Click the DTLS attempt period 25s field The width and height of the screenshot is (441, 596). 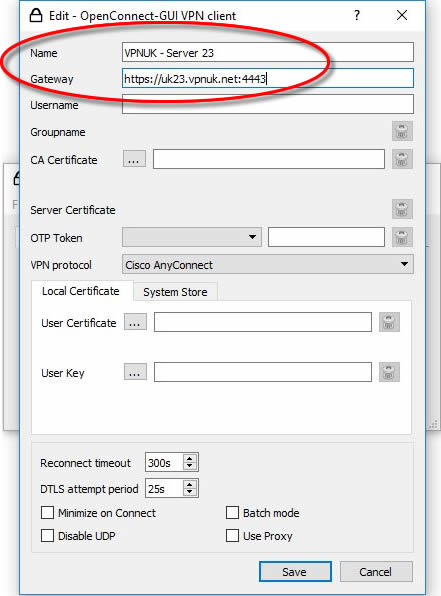(x=164, y=488)
